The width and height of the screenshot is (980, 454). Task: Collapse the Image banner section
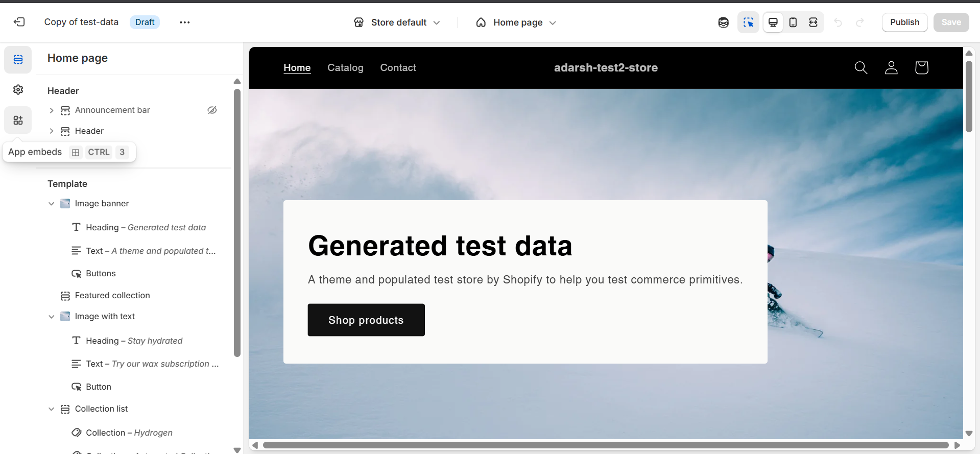[51, 204]
